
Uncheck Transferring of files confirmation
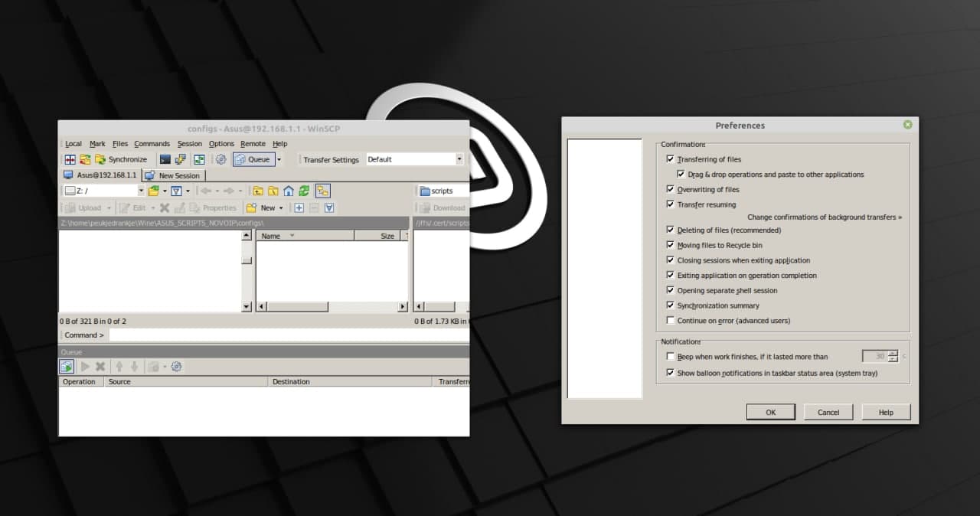(671, 159)
